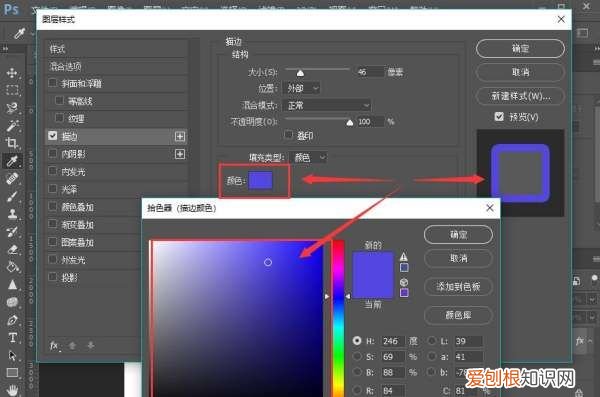The height and width of the screenshot is (397, 600).
Task: Click 取消 in the Color Picker
Action: (x=458, y=258)
